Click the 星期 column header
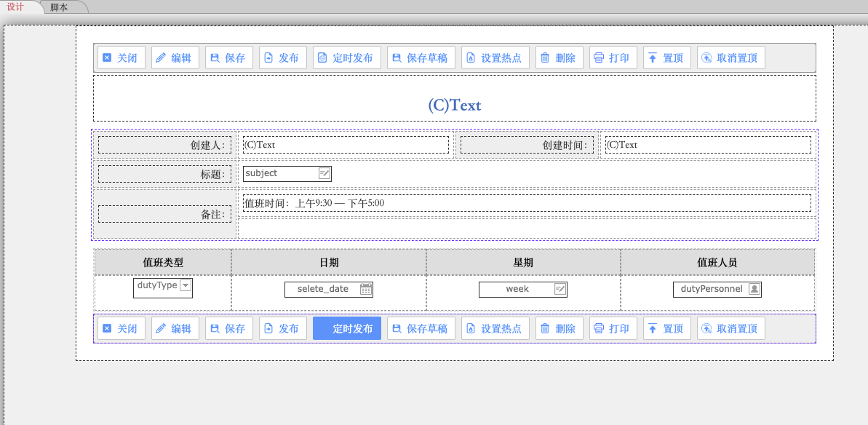Image resolution: width=868 pixels, height=425 pixels. point(523,262)
